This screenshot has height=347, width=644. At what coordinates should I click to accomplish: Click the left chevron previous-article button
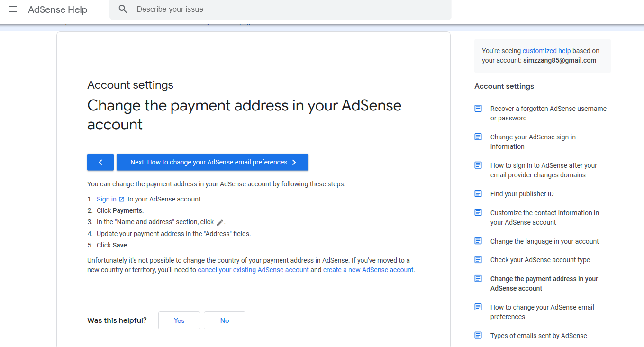(x=100, y=162)
